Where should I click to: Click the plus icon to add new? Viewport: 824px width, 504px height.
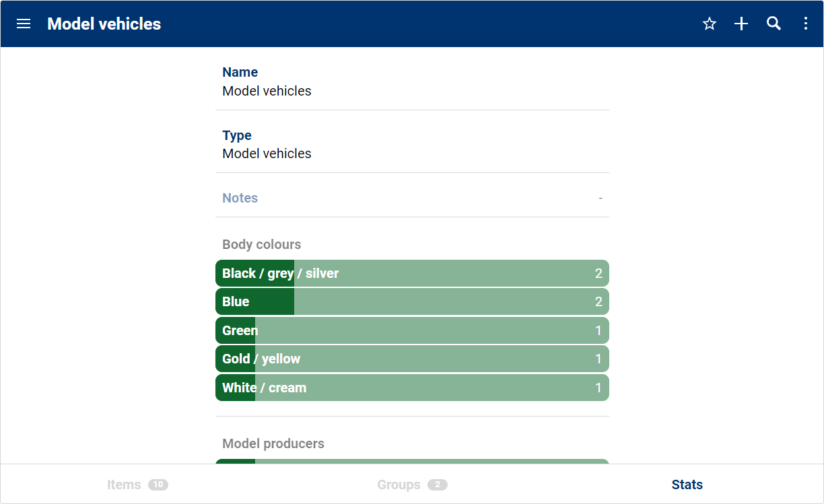[x=741, y=24]
